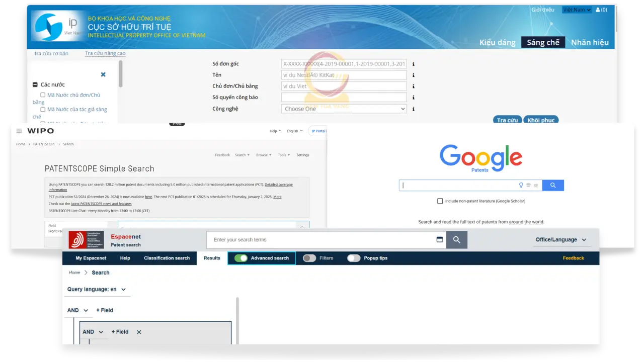Toggle Espacenet Advanced search switch
The width and height of the screenshot is (644, 362).
pos(241,258)
